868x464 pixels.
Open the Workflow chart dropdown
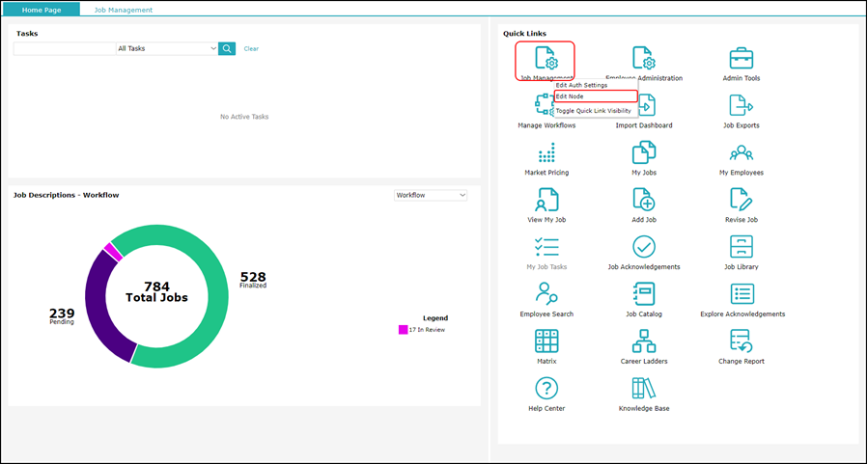[x=431, y=195]
